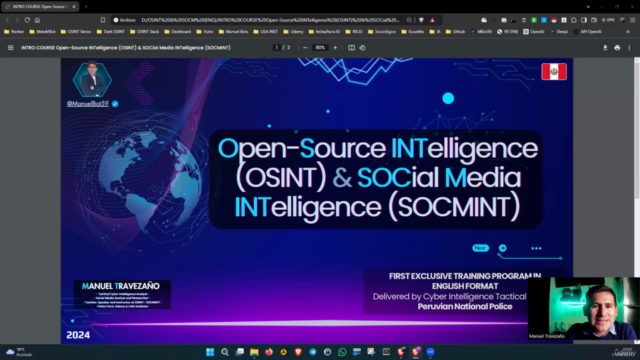
Task: Open the Dashboard bookmarks folder
Action: pyautogui.click(x=178, y=31)
